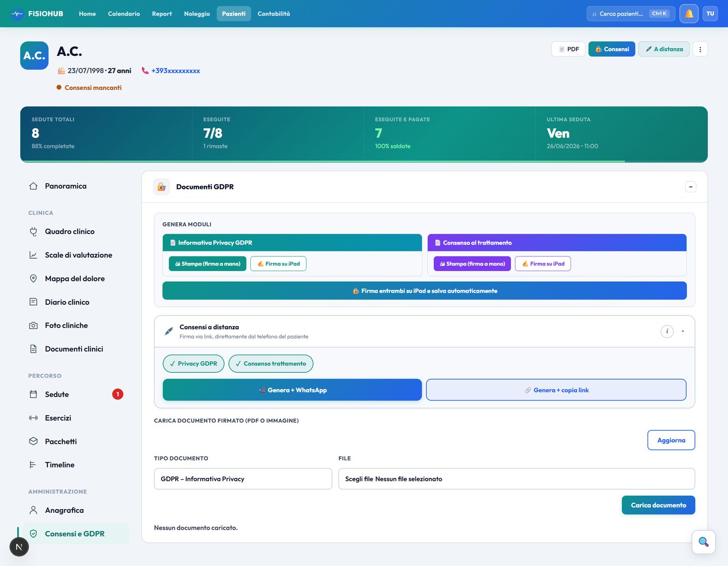The image size is (728, 566).
Task: Click Genera + copia link button
Action: coord(556,390)
